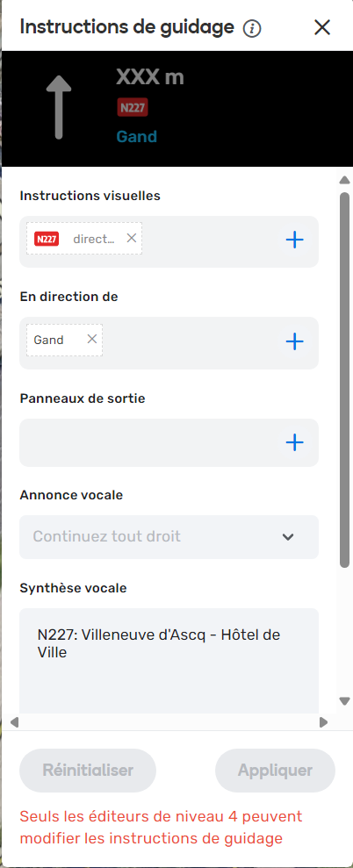Remove the Gand direction chip

click(92, 340)
